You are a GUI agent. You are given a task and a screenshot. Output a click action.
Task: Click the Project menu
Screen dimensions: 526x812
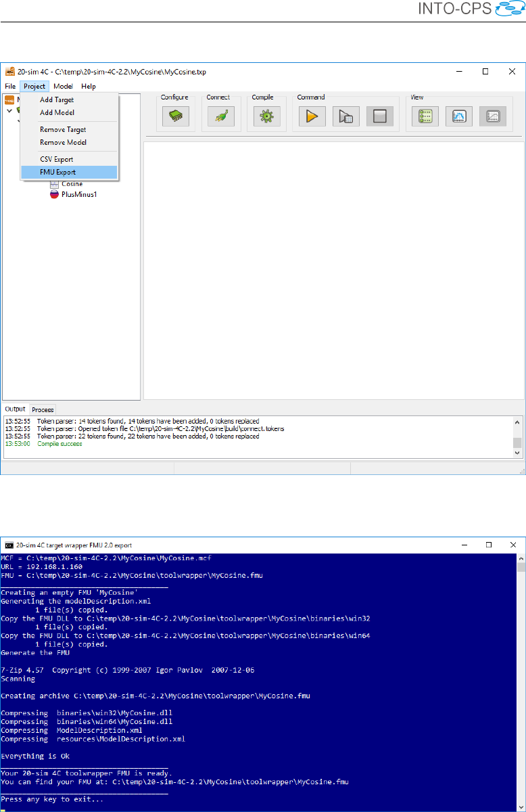pos(34,86)
